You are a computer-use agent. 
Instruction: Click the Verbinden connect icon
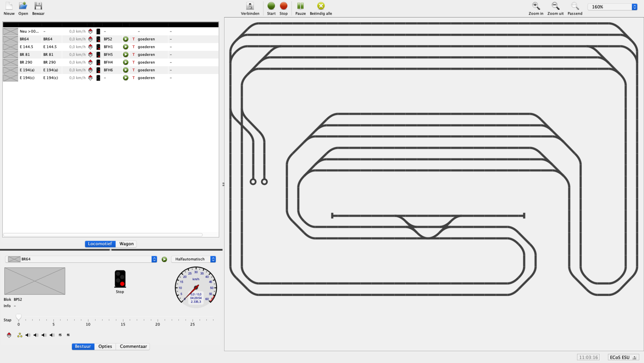[250, 6]
